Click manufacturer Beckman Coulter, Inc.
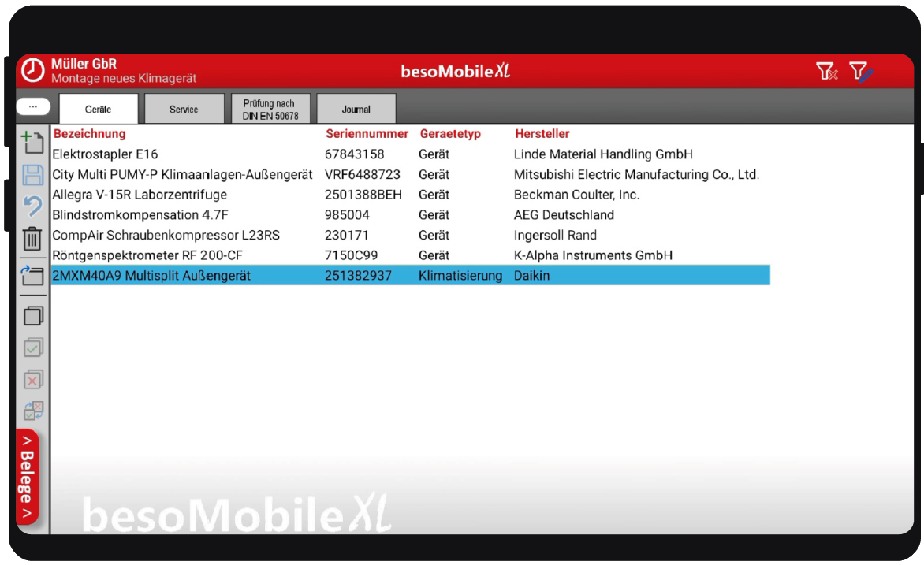Viewport: 924px width, 565px height. coord(576,195)
